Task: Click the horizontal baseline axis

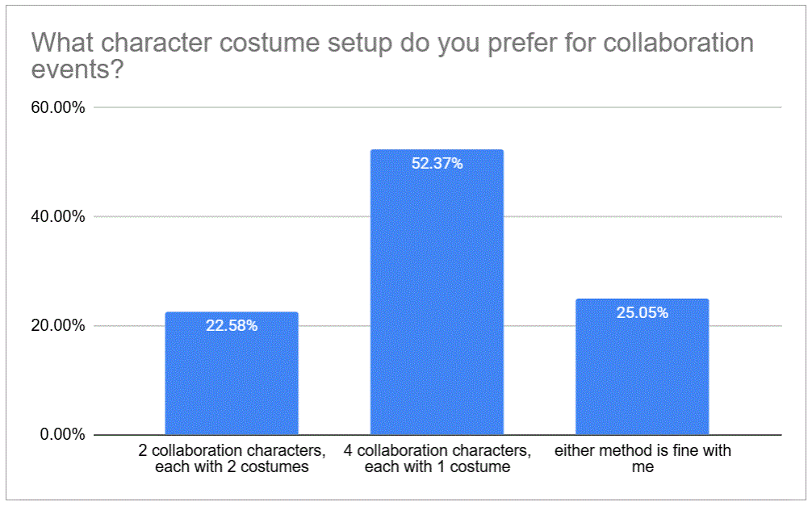Action: pos(437,435)
